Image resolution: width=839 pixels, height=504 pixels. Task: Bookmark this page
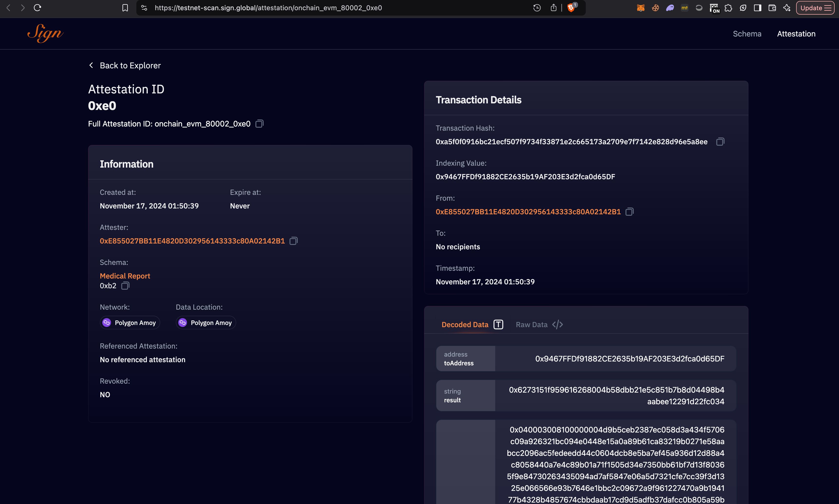coord(125,8)
